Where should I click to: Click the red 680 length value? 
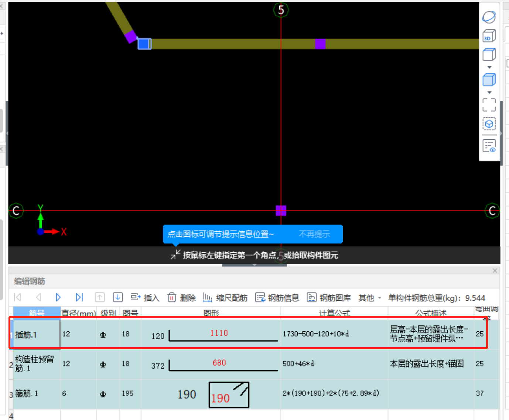[219, 363]
